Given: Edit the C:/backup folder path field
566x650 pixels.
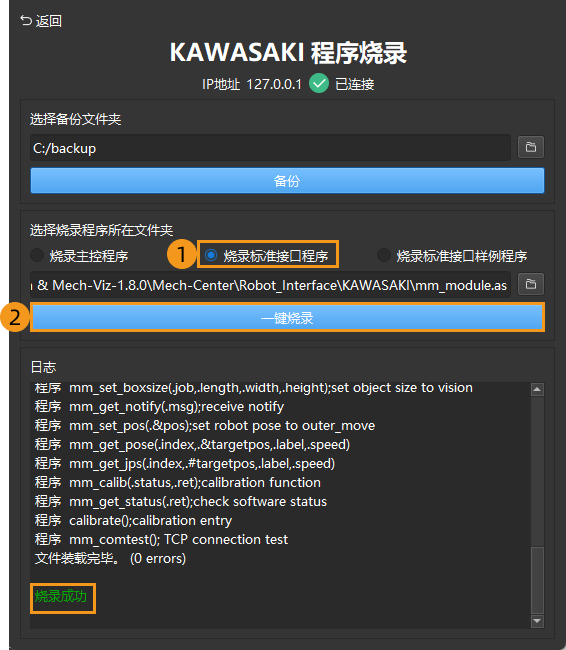Looking at the screenshot, I should 270,148.
